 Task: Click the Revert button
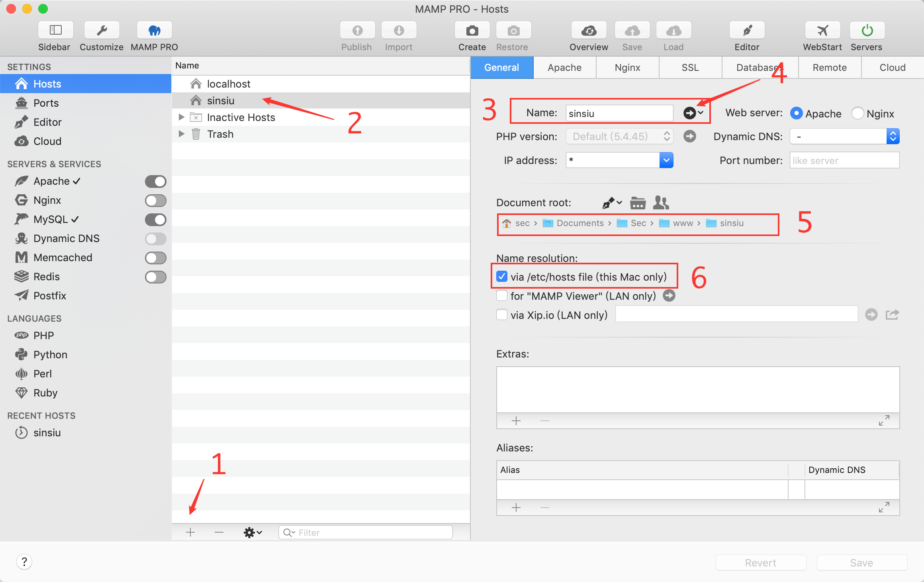coord(761,562)
